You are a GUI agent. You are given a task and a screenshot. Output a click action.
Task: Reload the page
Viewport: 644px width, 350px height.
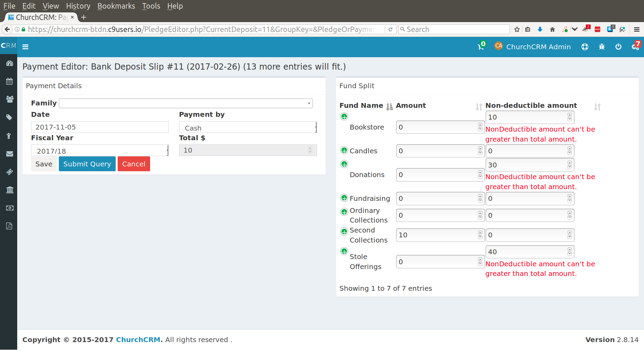pyautogui.click(x=390, y=29)
